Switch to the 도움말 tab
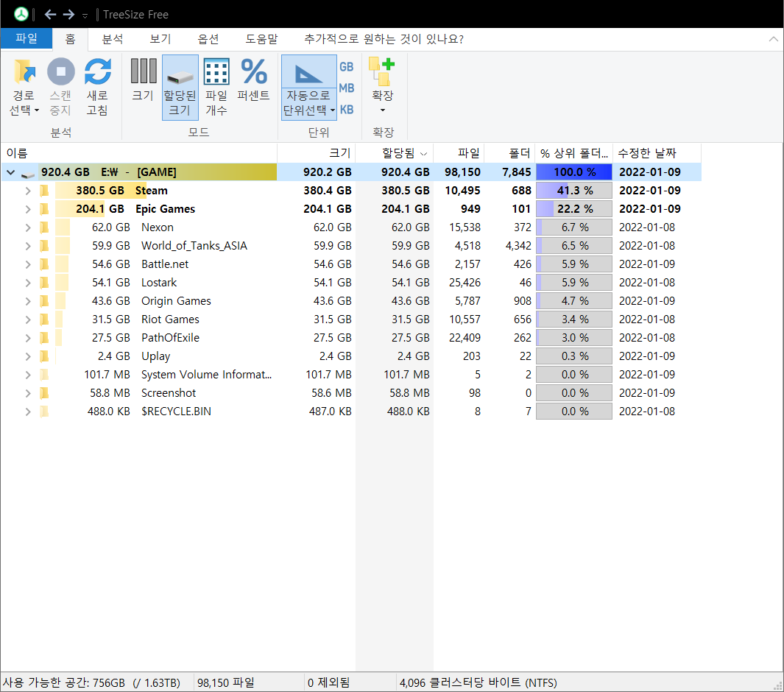 (261, 39)
